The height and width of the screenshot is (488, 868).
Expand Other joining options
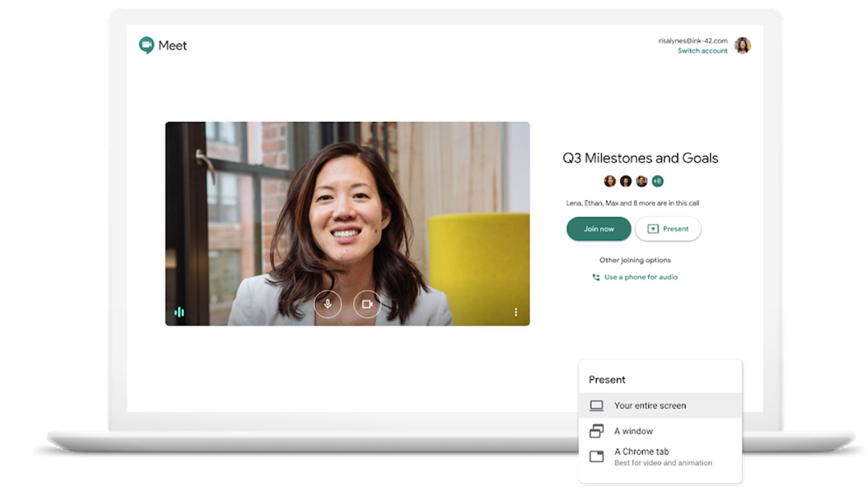pyautogui.click(x=634, y=260)
